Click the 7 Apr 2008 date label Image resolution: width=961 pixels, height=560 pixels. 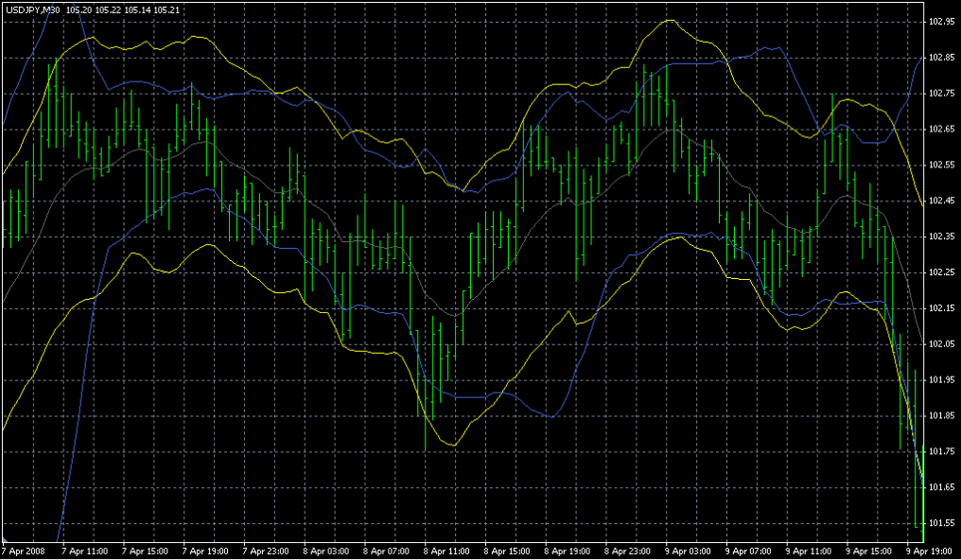tap(24, 551)
